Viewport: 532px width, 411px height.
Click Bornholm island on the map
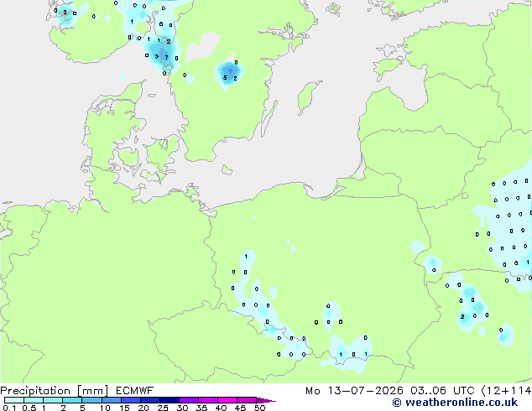pyautogui.click(x=227, y=169)
